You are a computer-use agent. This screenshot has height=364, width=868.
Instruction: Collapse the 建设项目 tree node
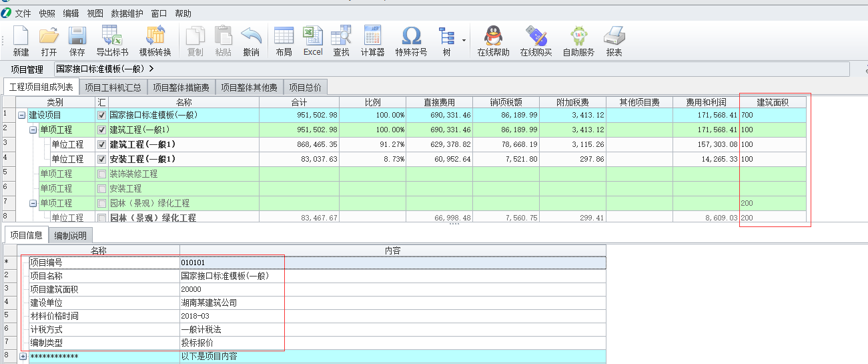(22, 116)
